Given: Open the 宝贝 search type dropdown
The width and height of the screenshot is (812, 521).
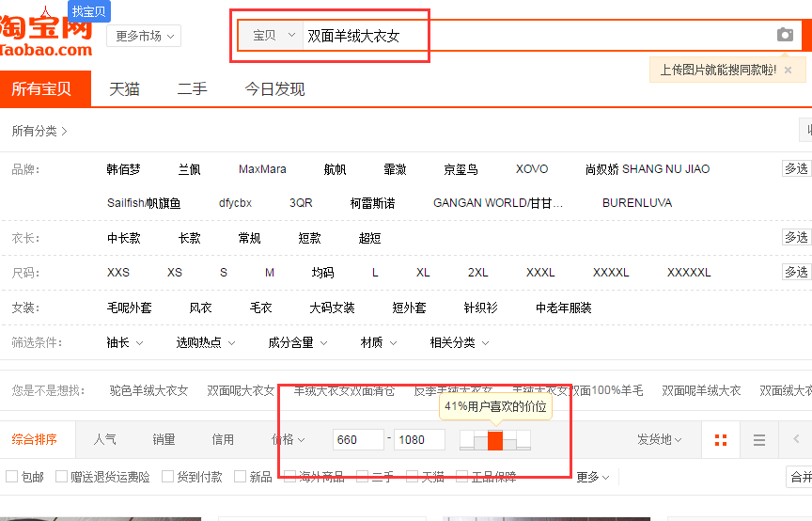Looking at the screenshot, I should tap(273, 35).
